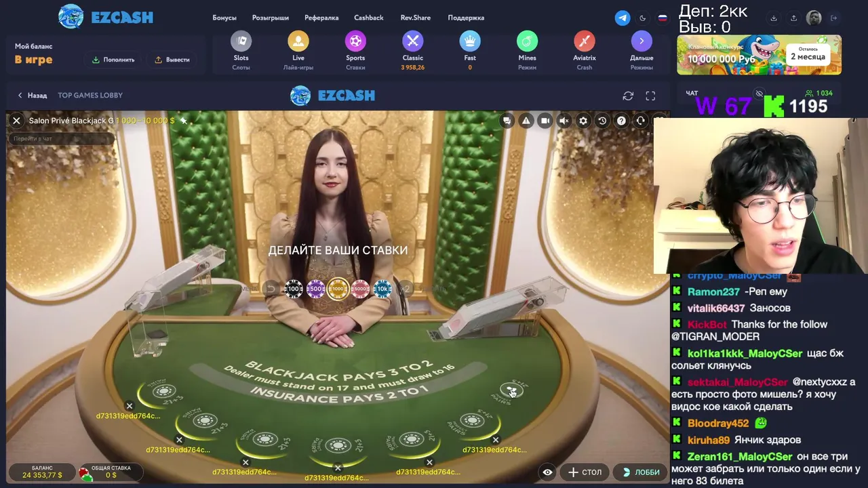Open the Slots category icon

(241, 41)
